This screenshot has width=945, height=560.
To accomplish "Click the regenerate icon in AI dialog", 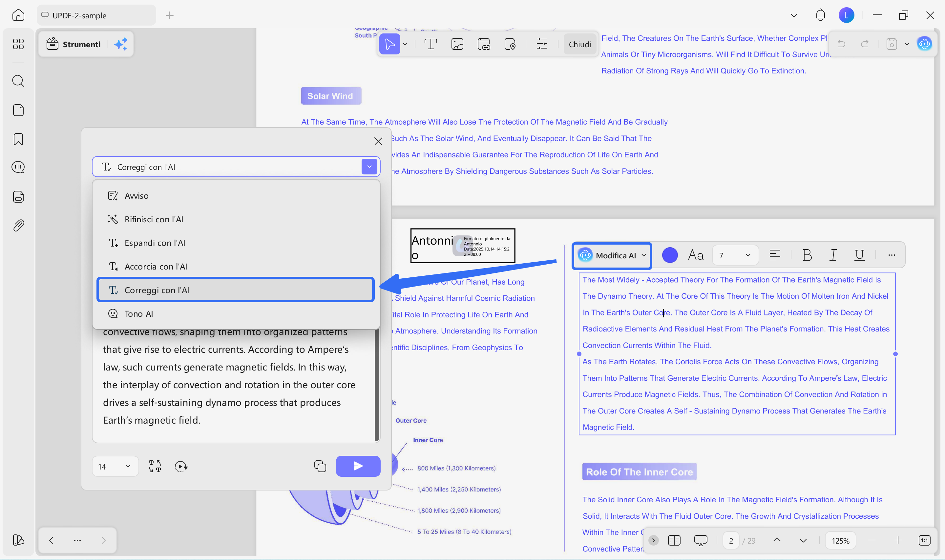I will pyautogui.click(x=181, y=467).
